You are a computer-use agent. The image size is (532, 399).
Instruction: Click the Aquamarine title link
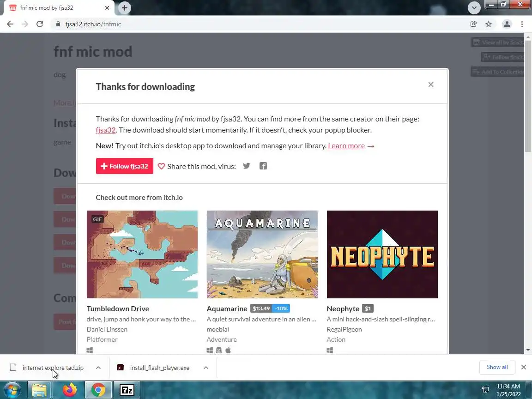[227, 309]
